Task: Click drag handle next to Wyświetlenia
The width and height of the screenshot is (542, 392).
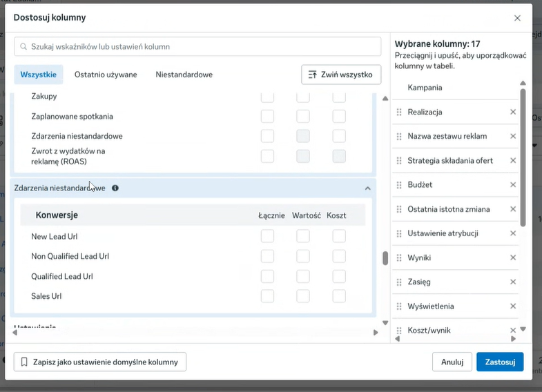Action: [x=399, y=306]
